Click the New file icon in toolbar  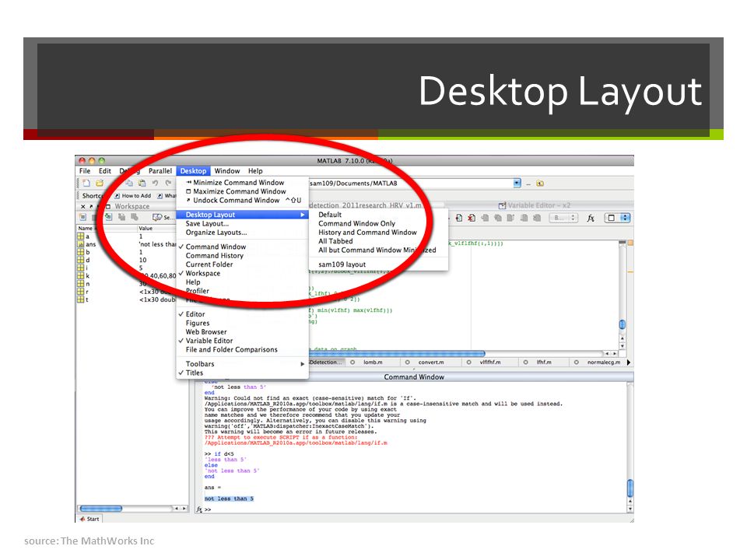86,183
